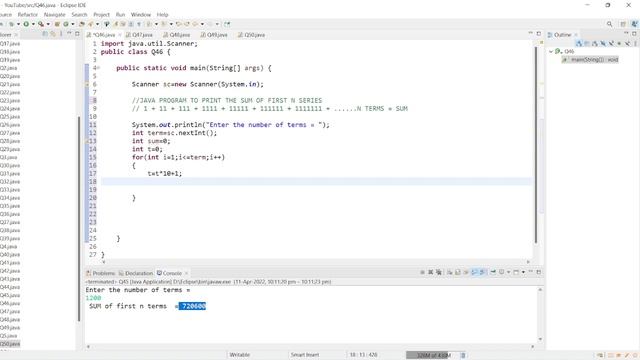Switch to the Q47.java editor tab
Viewport: 640px width, 360px height.
click(139, 35)
